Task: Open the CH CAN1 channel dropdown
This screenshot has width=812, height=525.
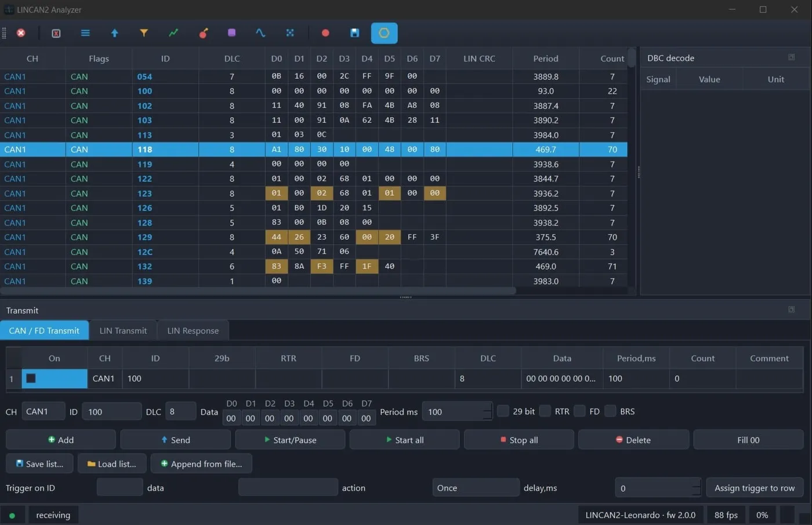Action: point(43,411)
